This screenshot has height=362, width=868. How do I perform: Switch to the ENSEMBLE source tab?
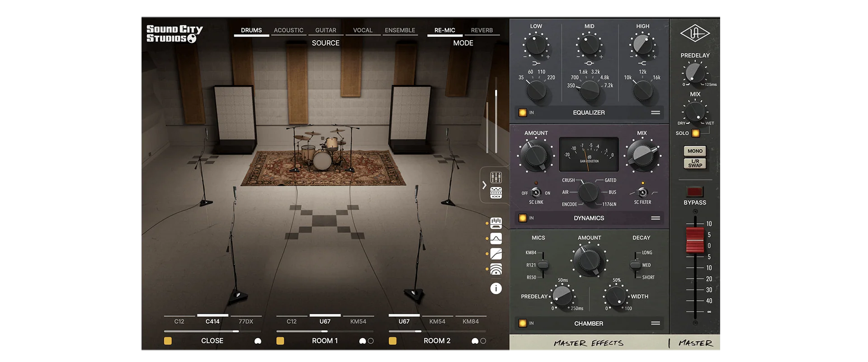[x=400, y=30]
